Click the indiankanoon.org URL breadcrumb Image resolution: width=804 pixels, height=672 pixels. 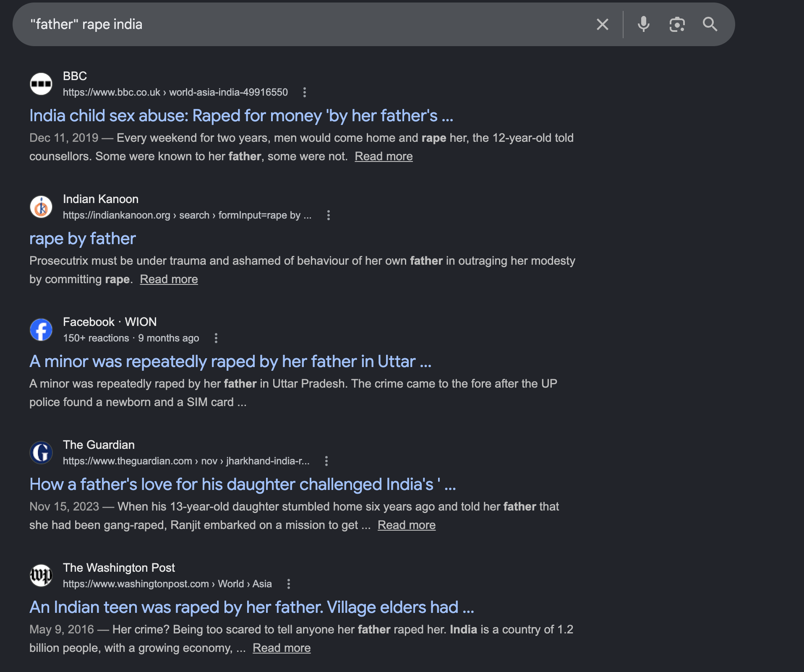tap(187, 215)
